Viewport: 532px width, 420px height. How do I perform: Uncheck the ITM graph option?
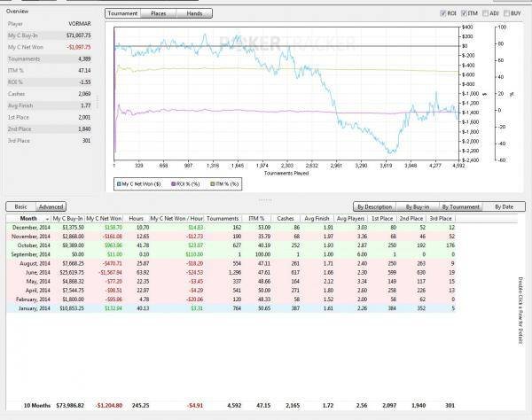point(465,14)
